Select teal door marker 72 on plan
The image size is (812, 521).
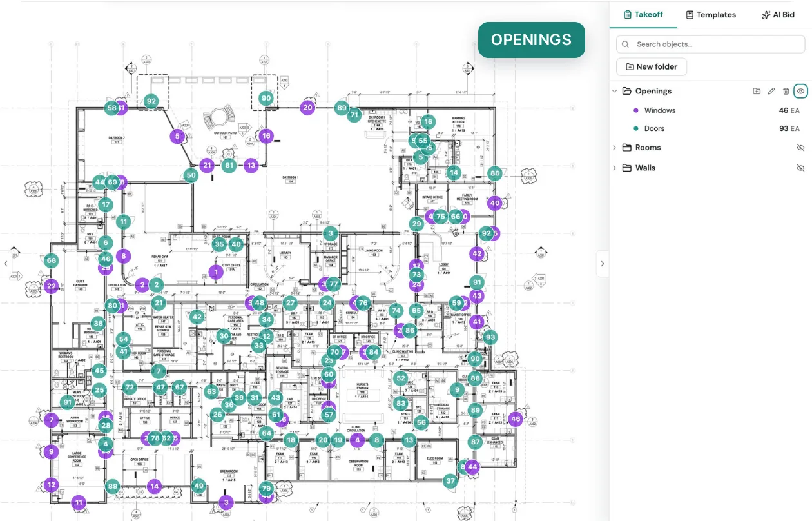tap(130, 388)
